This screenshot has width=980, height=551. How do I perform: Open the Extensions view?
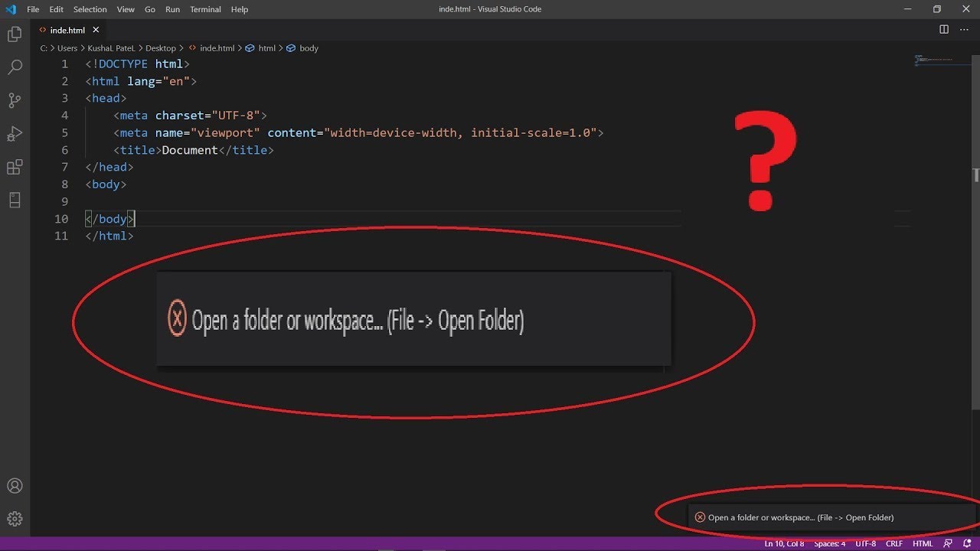[x=15, y=167]
